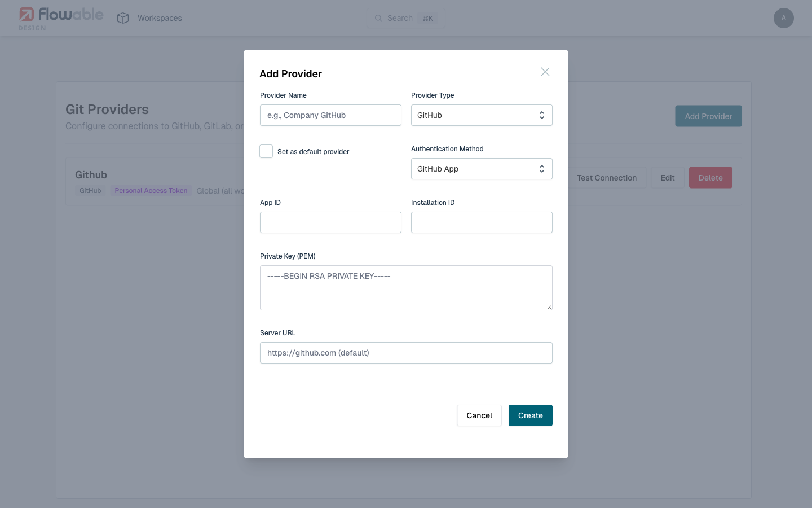Open the user avatar menu

784,18
